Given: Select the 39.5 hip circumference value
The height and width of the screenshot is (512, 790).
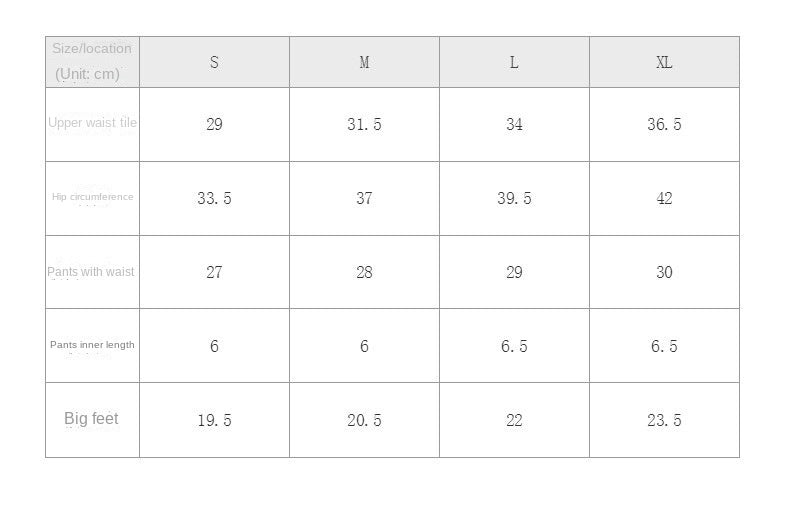Looking at the screenshot, I should [x=514, y=199].
